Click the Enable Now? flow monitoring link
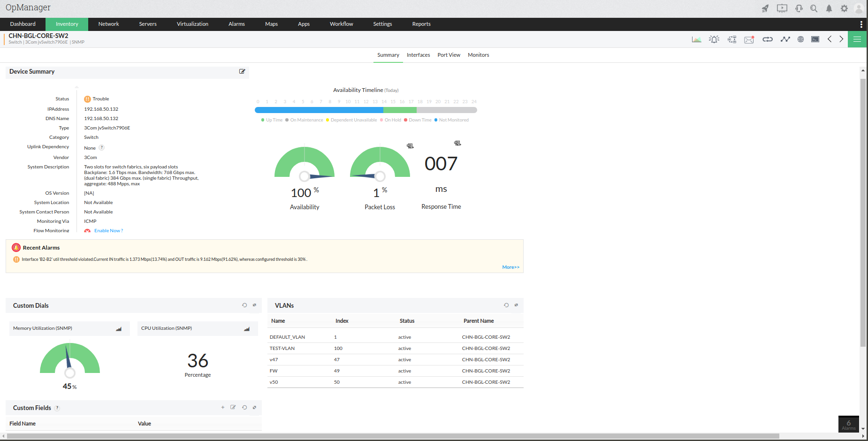Viewport: 868px width, 441px height. [x=109, y=231]
